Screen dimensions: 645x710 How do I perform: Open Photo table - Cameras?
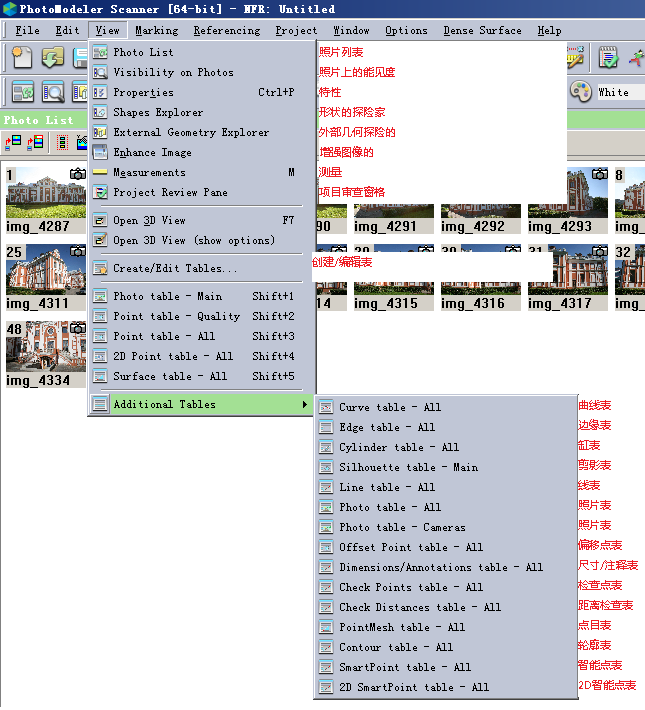[x=446, y=527]
